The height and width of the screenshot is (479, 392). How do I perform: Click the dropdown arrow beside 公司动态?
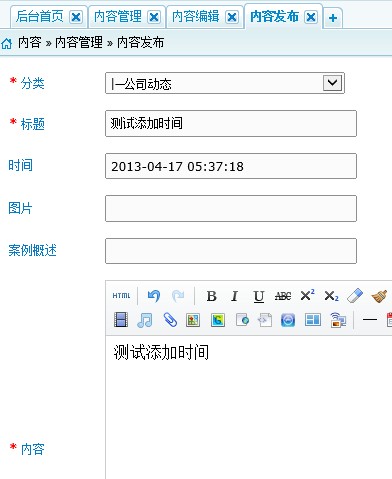pyautogui.click(x=332, y=83)
